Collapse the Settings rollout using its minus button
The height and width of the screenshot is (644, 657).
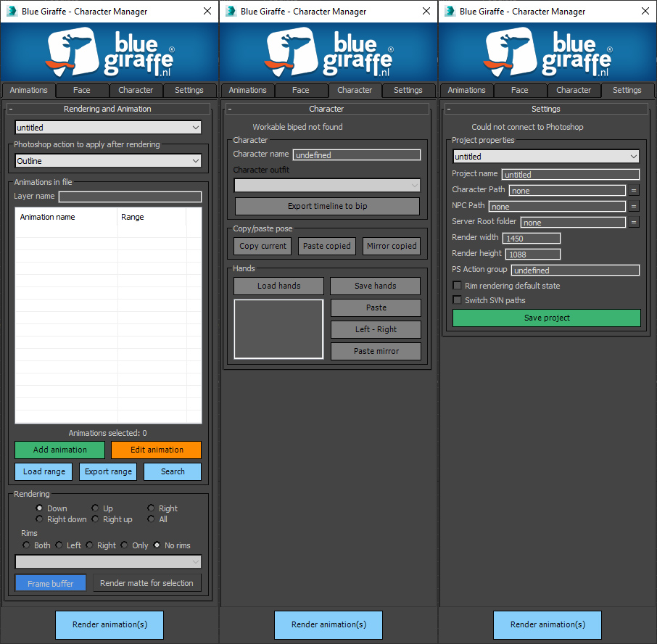coord(449,109)
